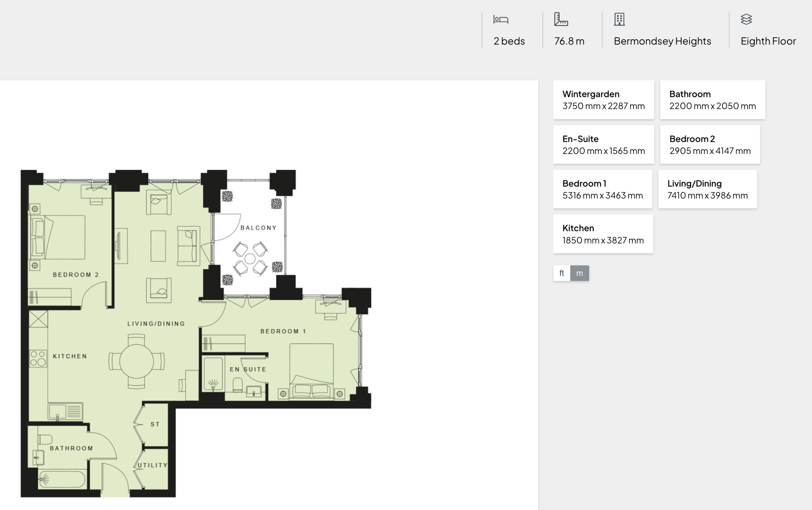
Task: Click the Kitchen dimensions card
Action: 603,234
